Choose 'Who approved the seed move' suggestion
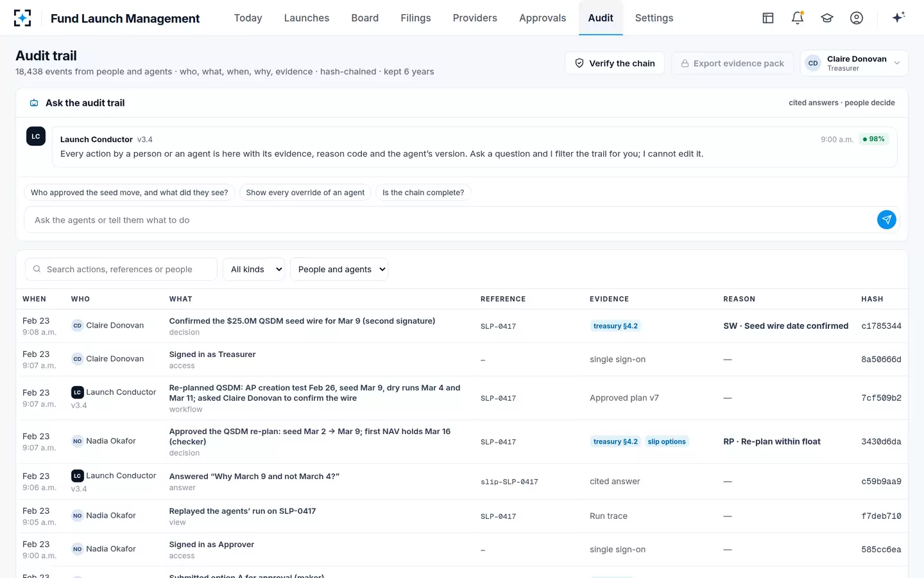This screenshot has width=924, height=578. [x=130, y=193]
